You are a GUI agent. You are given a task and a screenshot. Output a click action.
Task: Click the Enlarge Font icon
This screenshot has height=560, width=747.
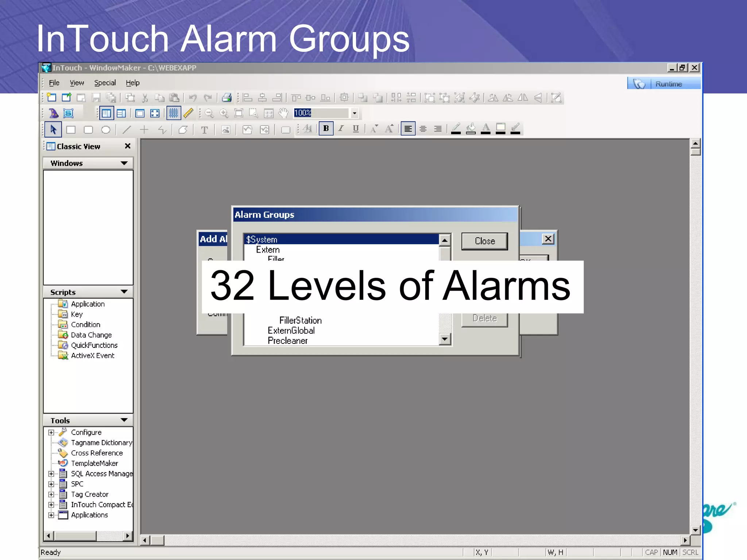pos(390,129)
